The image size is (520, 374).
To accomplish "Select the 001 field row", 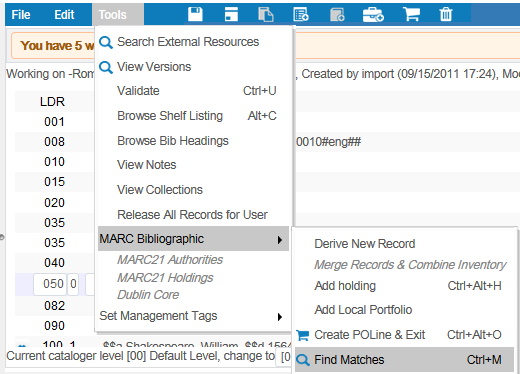I will click(x=54, y=122).
